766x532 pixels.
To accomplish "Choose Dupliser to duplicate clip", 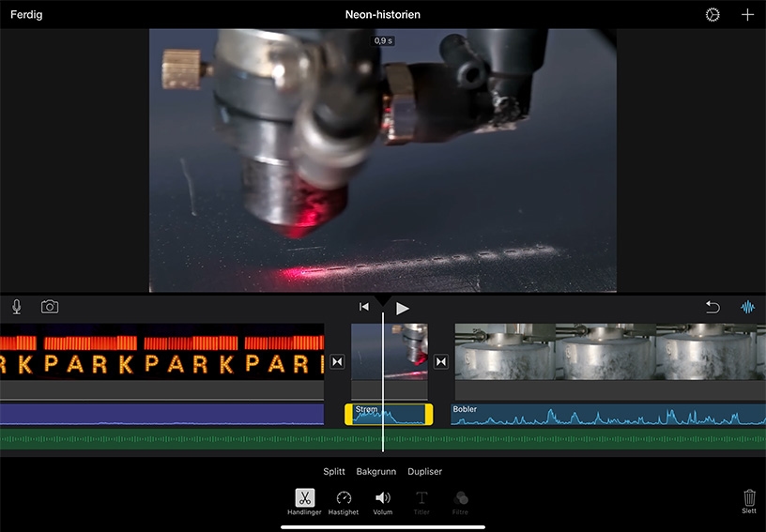I will coord(424,471).
